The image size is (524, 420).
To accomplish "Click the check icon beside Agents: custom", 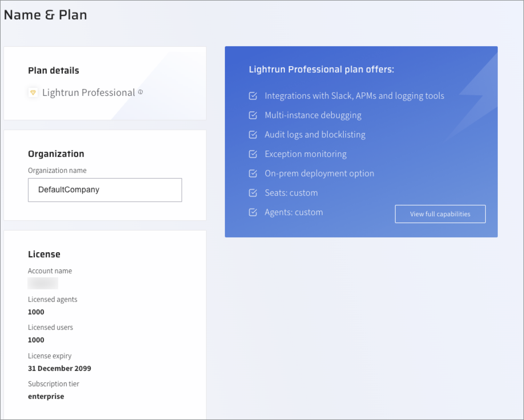I will (x=253, y=212).
